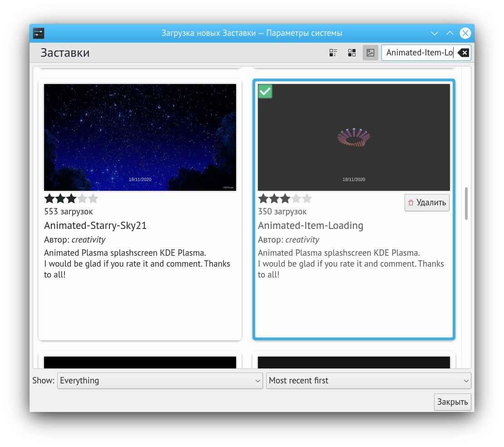The image size is (504, 447).
Task: Open the Animated-Starry-Sky21 preview thumbnail
Action: coord(140,137)
